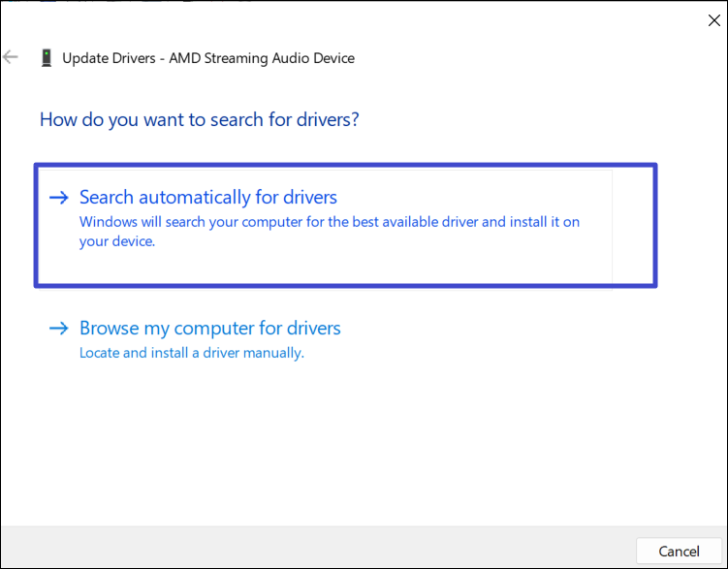Click the 'How do you want to search' heading

click(199, 120)
